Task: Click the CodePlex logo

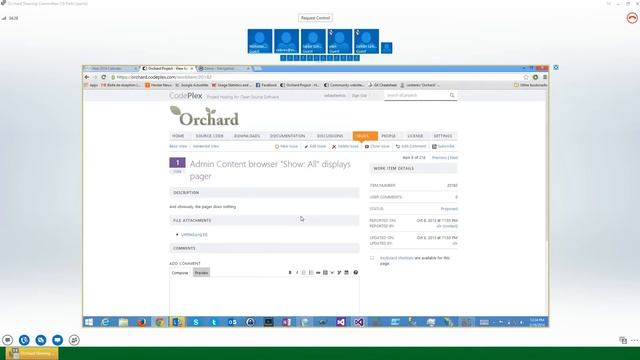Action: 186,96
